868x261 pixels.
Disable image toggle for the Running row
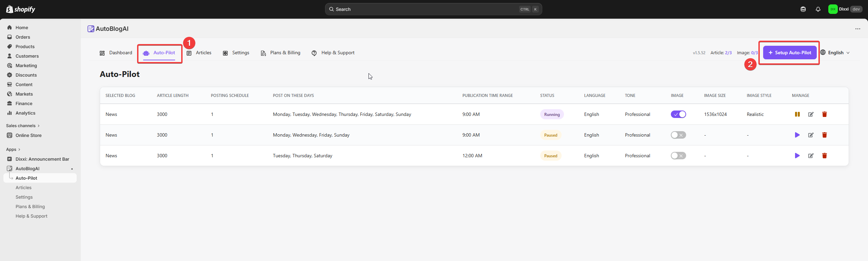[x=678, y=114]
